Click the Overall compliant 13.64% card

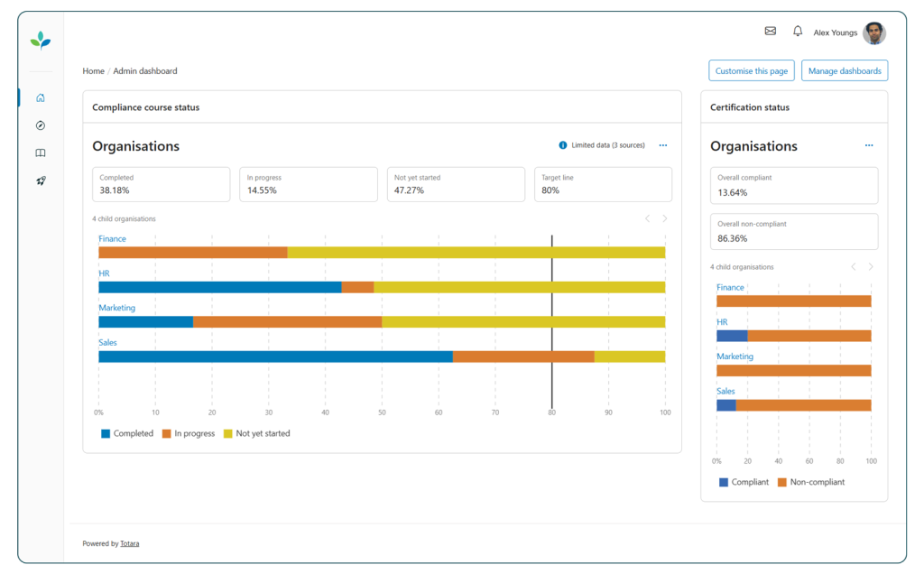point(794,186)
